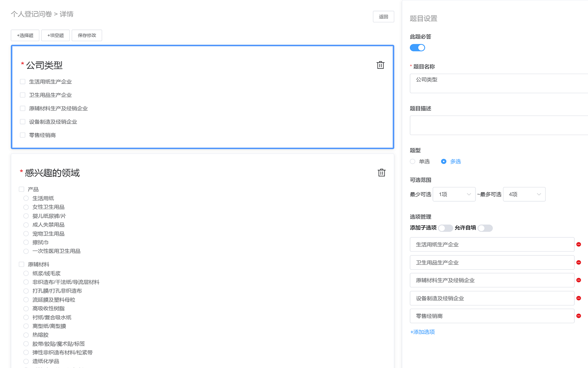Save changes with 保存修改 button
The height and width of the screenshot is (368, 588).
(x=87, y=35)
